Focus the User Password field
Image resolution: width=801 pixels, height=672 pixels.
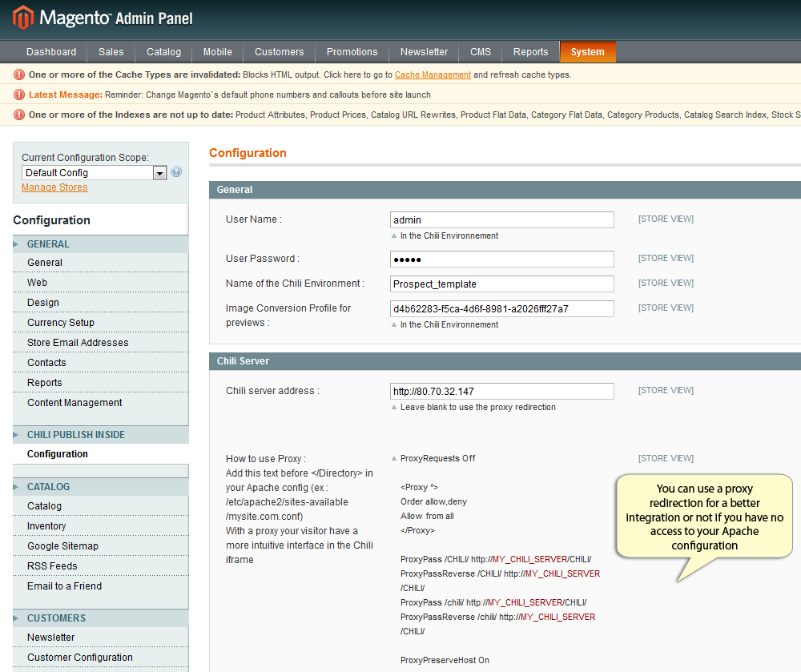coord(501,259)
